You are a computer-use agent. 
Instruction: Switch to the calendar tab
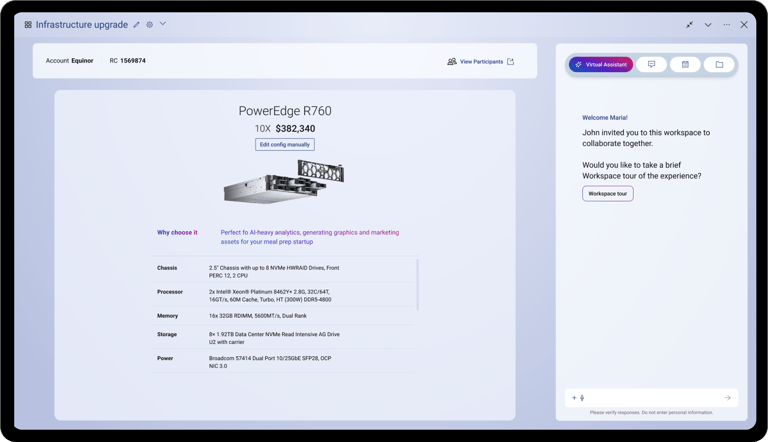point(685,64)
